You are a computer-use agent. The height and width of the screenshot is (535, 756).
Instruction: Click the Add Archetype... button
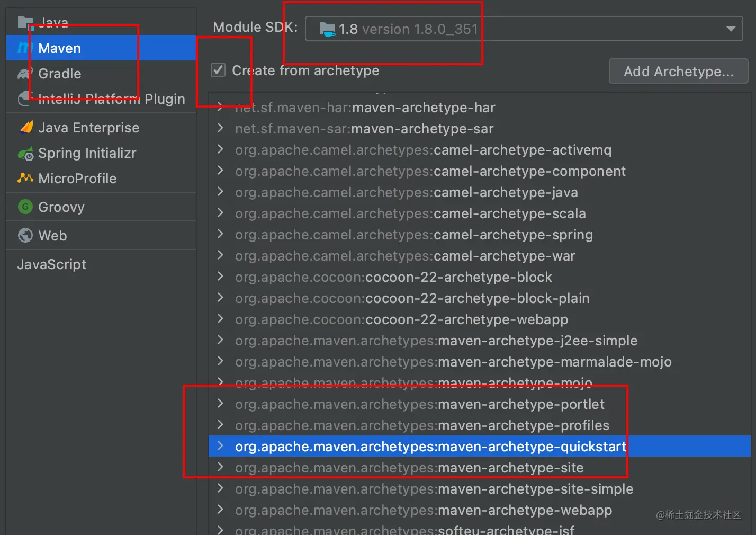pyautogui.click(x=678, y=71)
